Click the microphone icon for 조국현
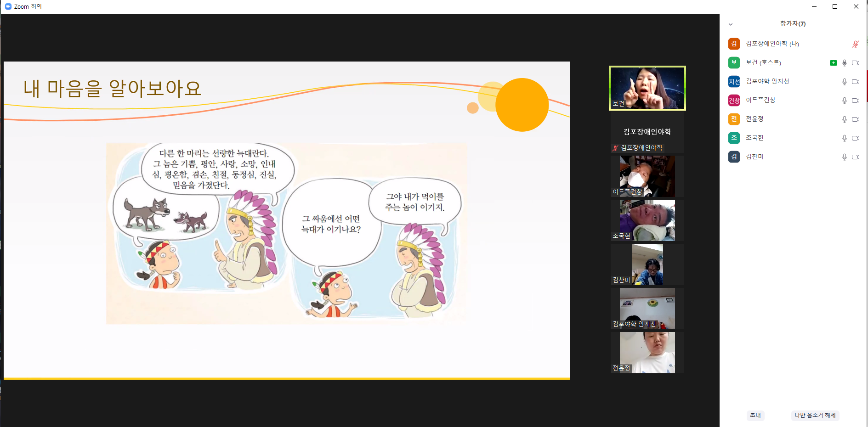This screenshot has width=868, height=427. tap(844, 138)
